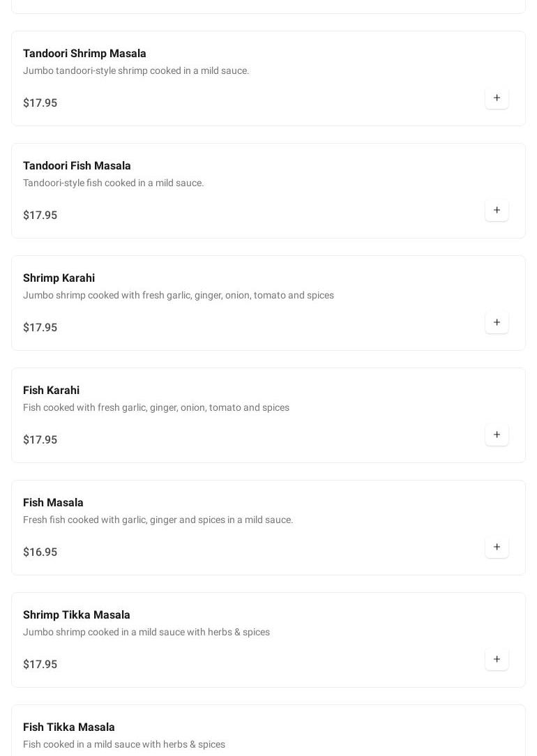Viewport: 537px width, 756px height.
Task: Add Fish Karahi using plus icon
Action: point(497,435)
